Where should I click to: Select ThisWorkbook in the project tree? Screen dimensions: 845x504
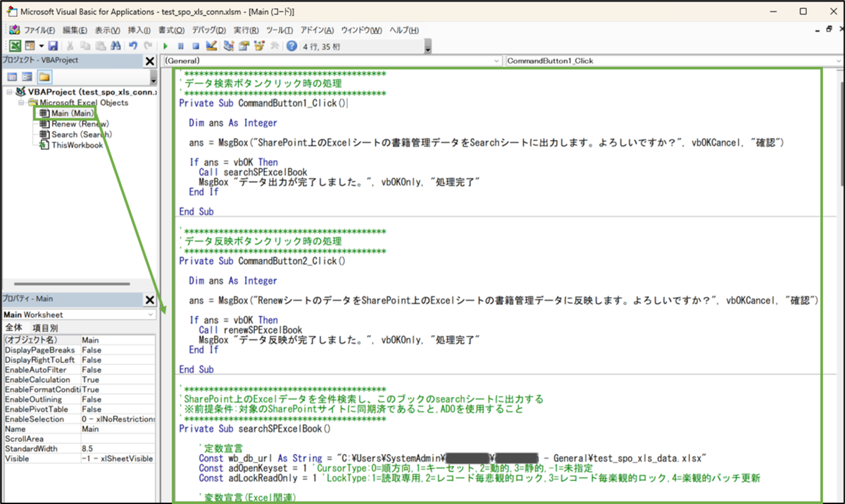(x=77, y=145)
